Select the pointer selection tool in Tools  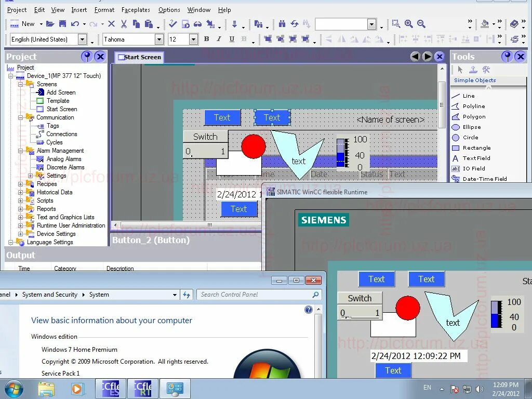(x=460, y=70)
